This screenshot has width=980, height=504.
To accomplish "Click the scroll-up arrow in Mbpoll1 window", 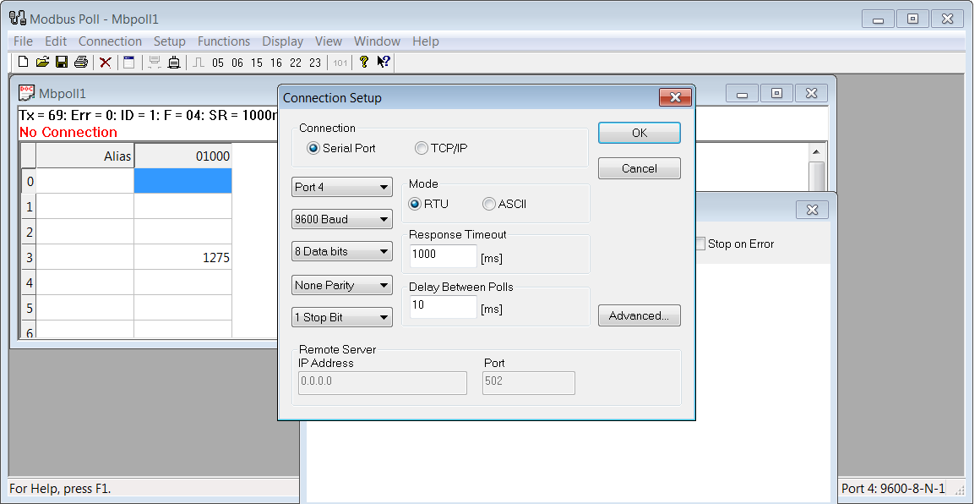I will (x=815, y=152).
